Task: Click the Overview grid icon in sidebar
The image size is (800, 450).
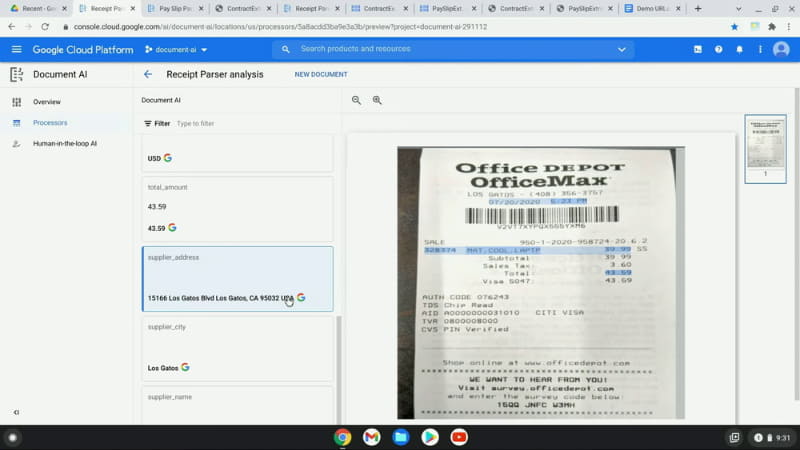Action: (16, 102)
